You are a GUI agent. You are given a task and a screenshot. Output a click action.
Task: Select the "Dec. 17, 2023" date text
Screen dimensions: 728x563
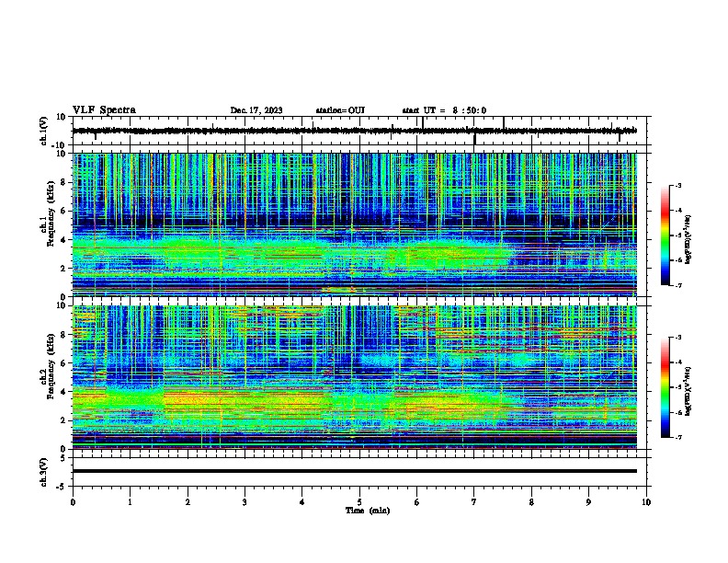[256, 110]
